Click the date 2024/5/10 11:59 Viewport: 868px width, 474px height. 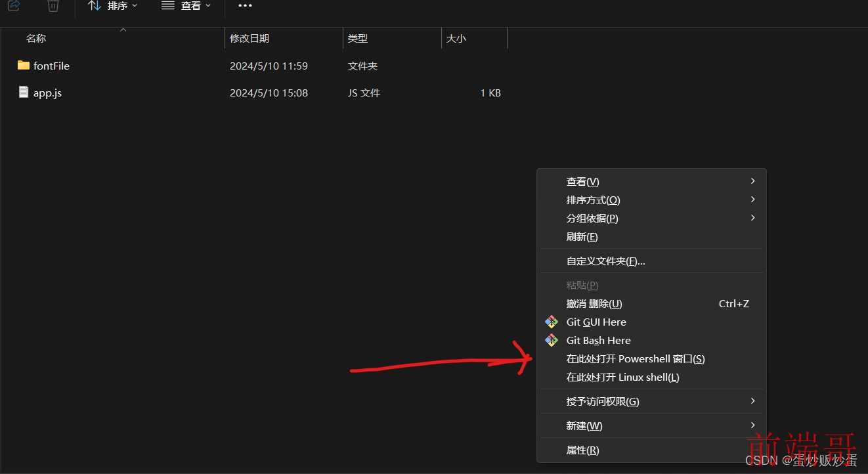pos(269,66)
